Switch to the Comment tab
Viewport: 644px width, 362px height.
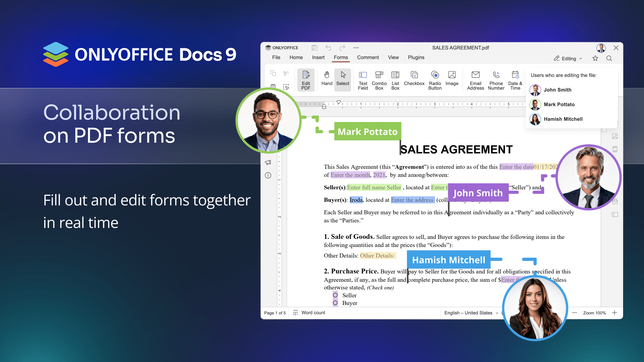pos(368,57)
